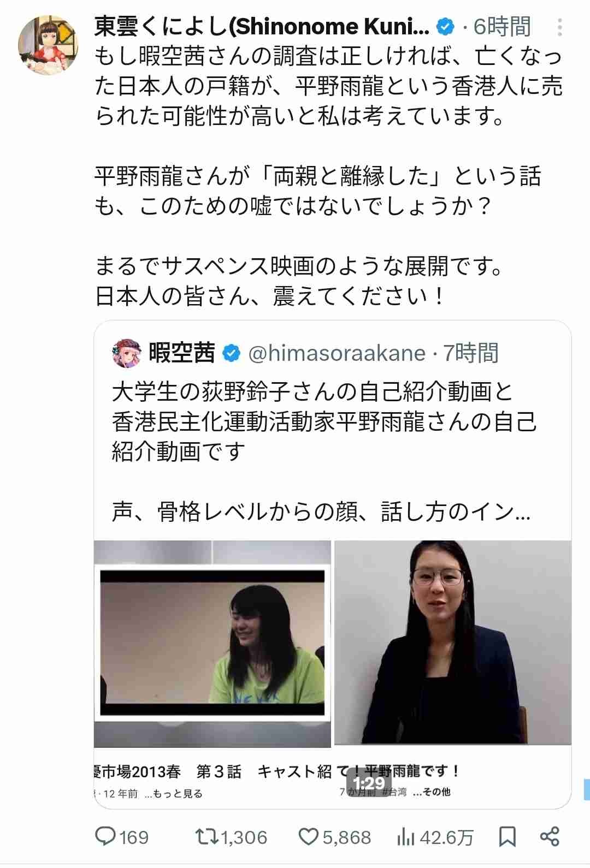This screenshot has width=590, height=868.
Task: Bookmark this post
Action: (x=508, y=836)
